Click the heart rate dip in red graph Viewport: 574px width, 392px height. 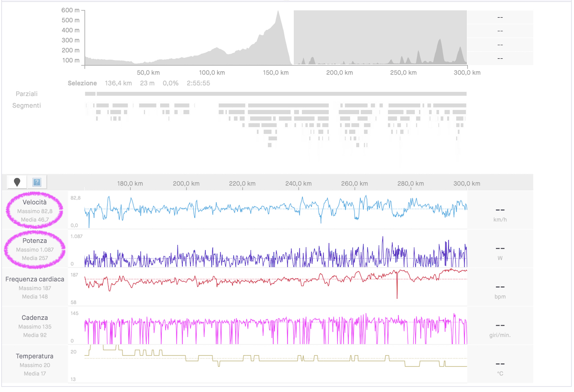coord(397,287)
